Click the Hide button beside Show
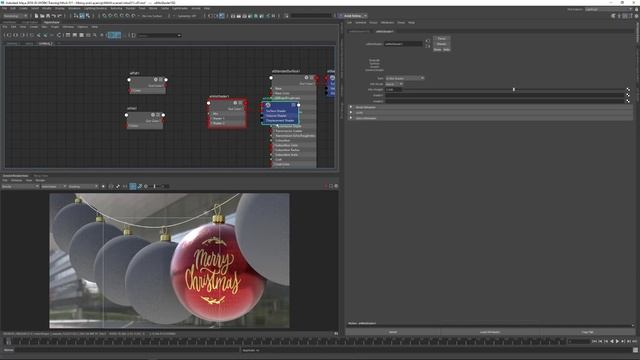This screenshot has height=360, width=640. (x=446, y=49)
